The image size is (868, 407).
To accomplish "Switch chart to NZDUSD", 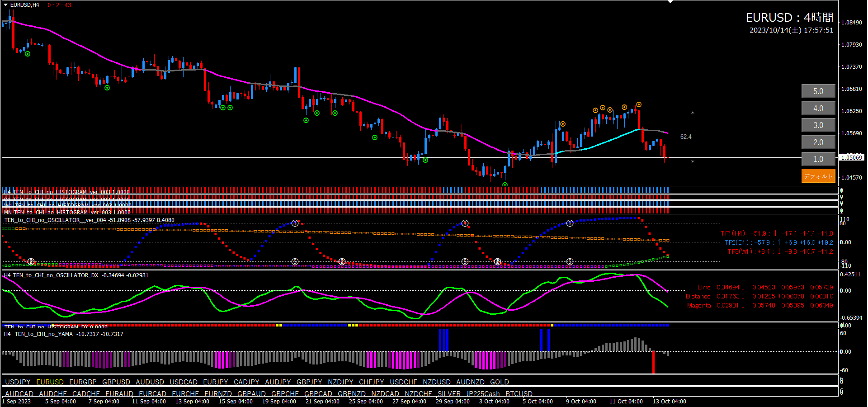I will pyautogui.click(x=437, y=382).
